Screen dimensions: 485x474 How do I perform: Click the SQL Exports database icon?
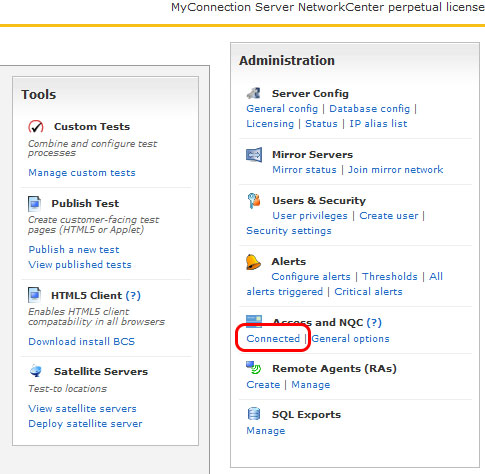point(254,414)
